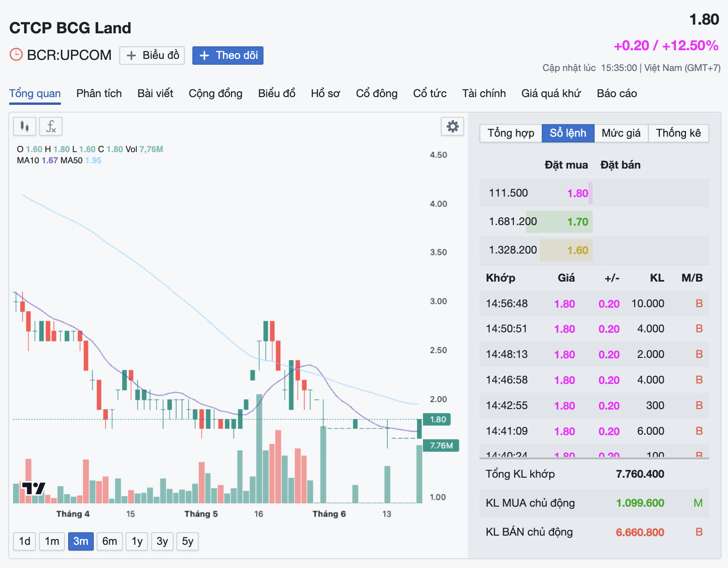Open the Cổ tức tab
The width and height of the screenshot is (728, 568).
(430, 93)
